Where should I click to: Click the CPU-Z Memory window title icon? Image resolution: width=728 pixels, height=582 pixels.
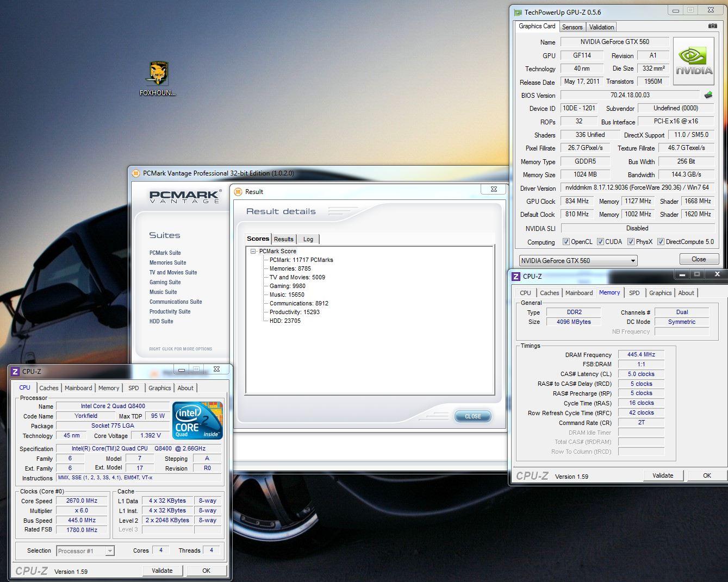point(516,277)
